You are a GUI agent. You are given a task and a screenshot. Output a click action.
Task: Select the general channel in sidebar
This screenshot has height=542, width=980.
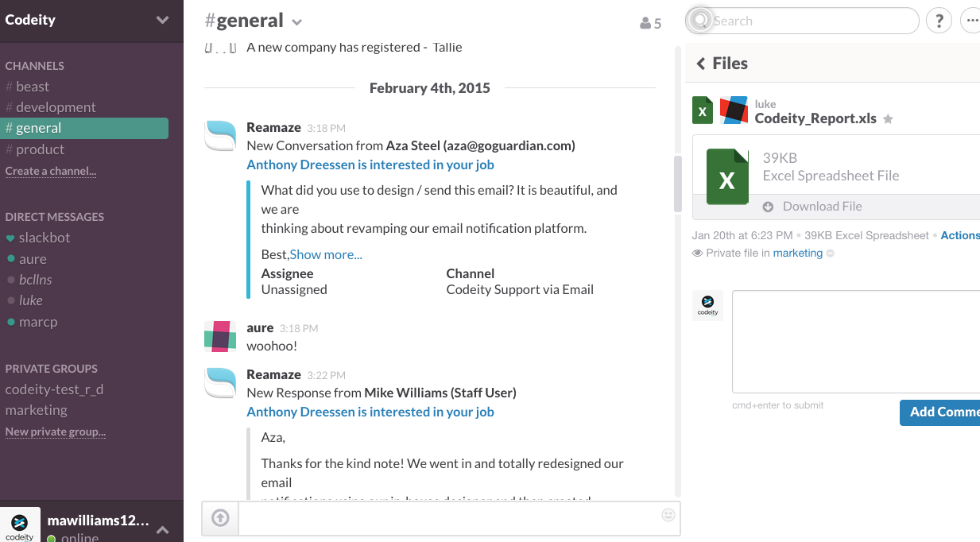pyautogui.click(x=84, y=128)
